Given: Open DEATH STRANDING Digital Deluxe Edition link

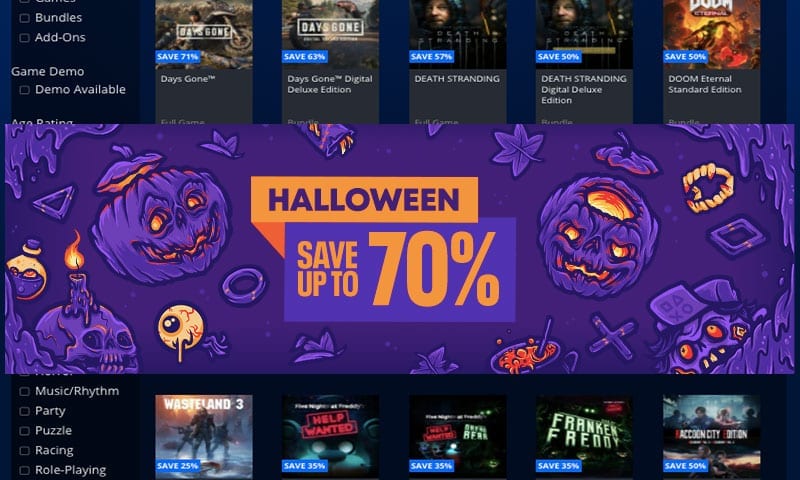Looking at the screenshot, I should [584, 89].
